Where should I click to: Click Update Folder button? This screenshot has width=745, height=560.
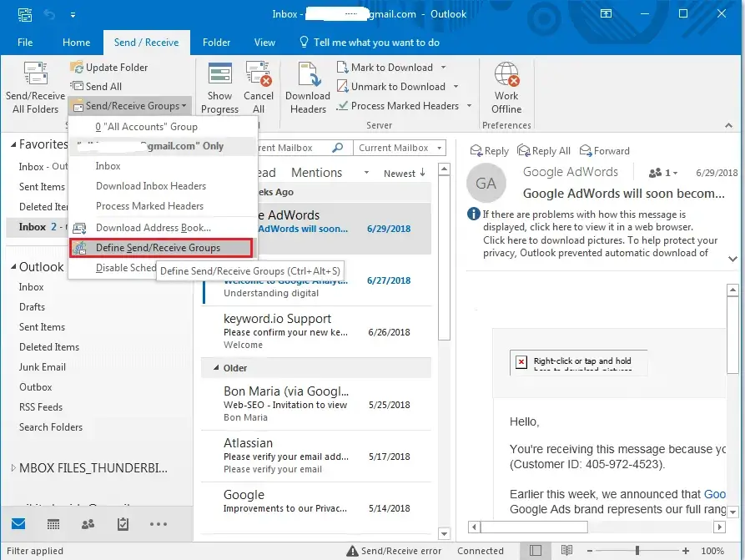(x=109, y=68)
